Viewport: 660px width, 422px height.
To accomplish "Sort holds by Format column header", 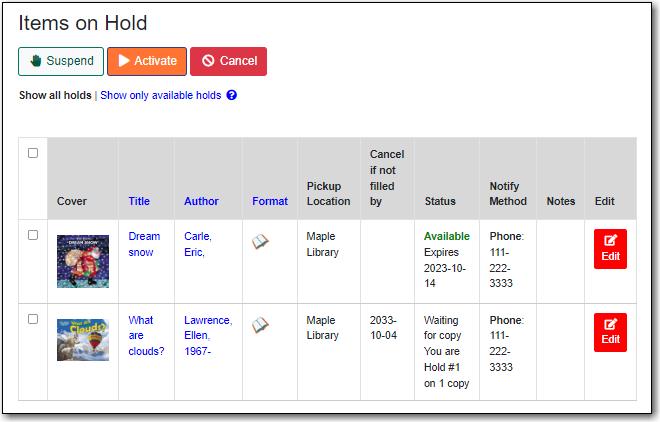I will point(270,201).
